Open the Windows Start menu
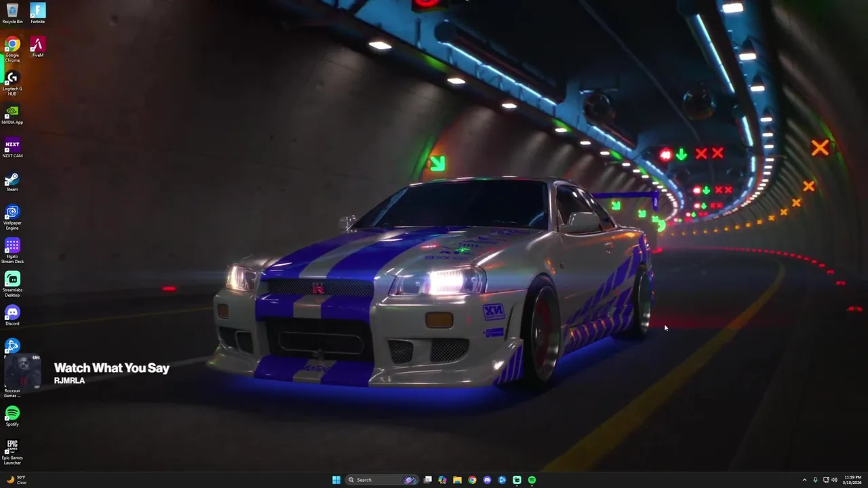Image resolution: width=868 pixels, height=488 pixels. [x=336, y=480]
